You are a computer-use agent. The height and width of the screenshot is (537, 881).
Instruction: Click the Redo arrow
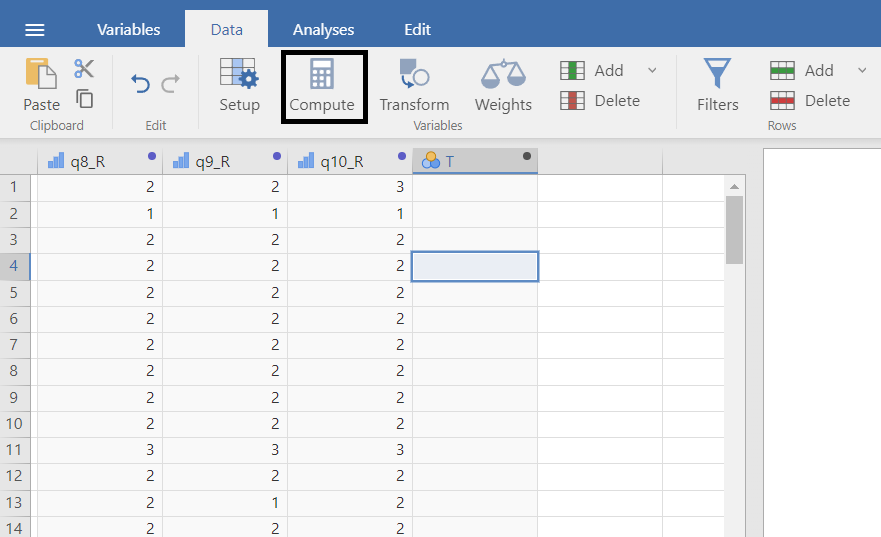[171, 85]
